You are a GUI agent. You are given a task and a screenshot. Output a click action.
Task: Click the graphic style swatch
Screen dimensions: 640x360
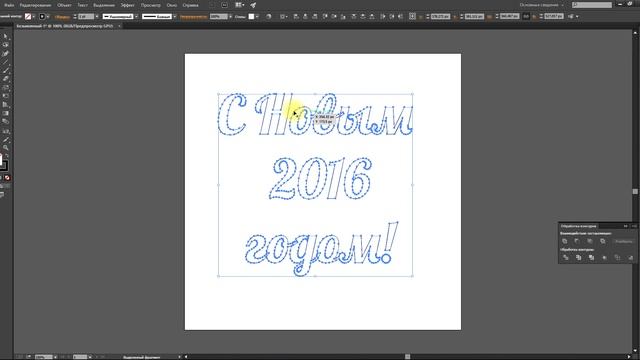click(x=251, y=17)
